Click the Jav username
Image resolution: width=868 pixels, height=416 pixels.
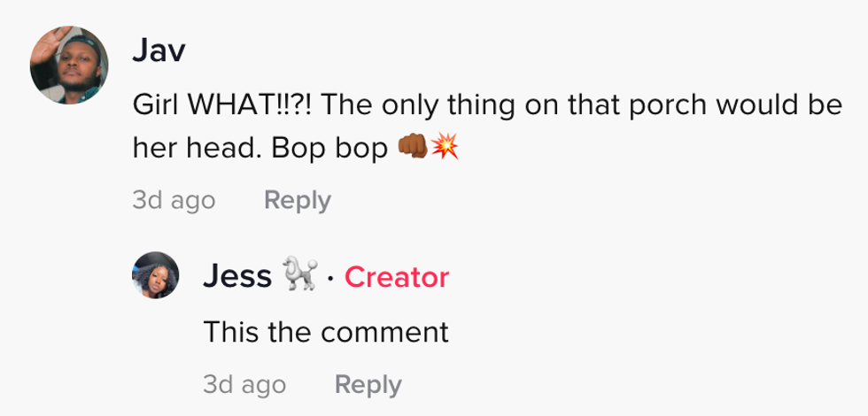(x=159, y=51)
